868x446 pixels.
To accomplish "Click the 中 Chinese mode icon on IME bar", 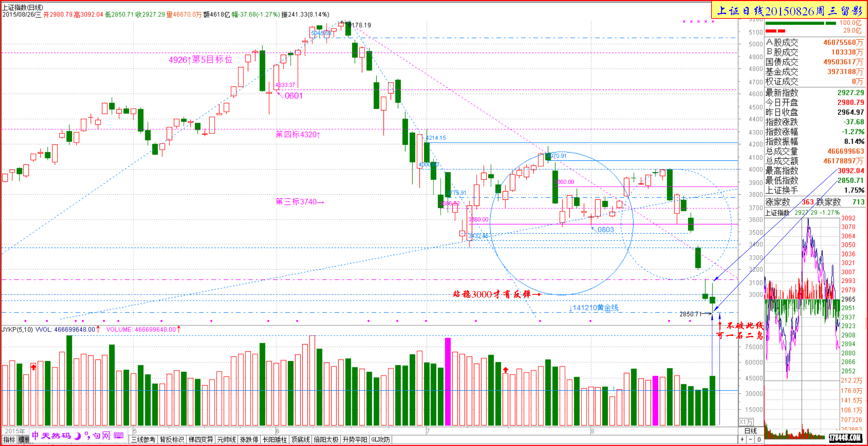I will 35,435.
